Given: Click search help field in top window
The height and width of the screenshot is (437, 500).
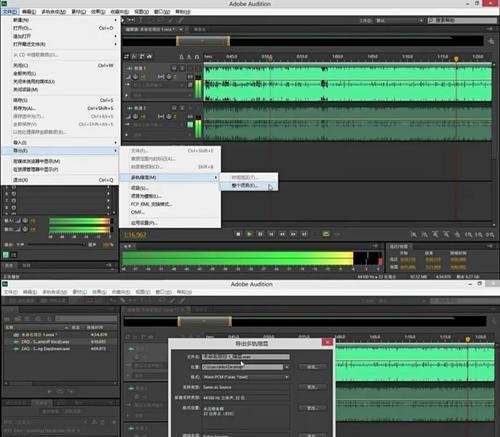Looking at the screenshot, I should tap(463, 20).
